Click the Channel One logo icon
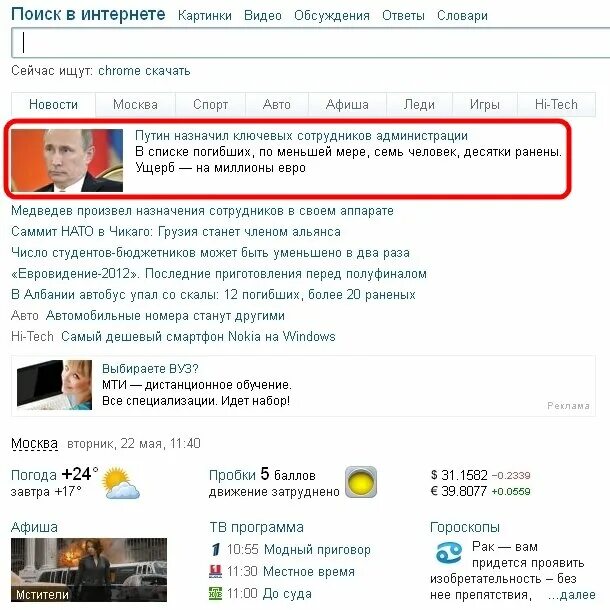This screenshot has width=610, height=610. point(216,550)
